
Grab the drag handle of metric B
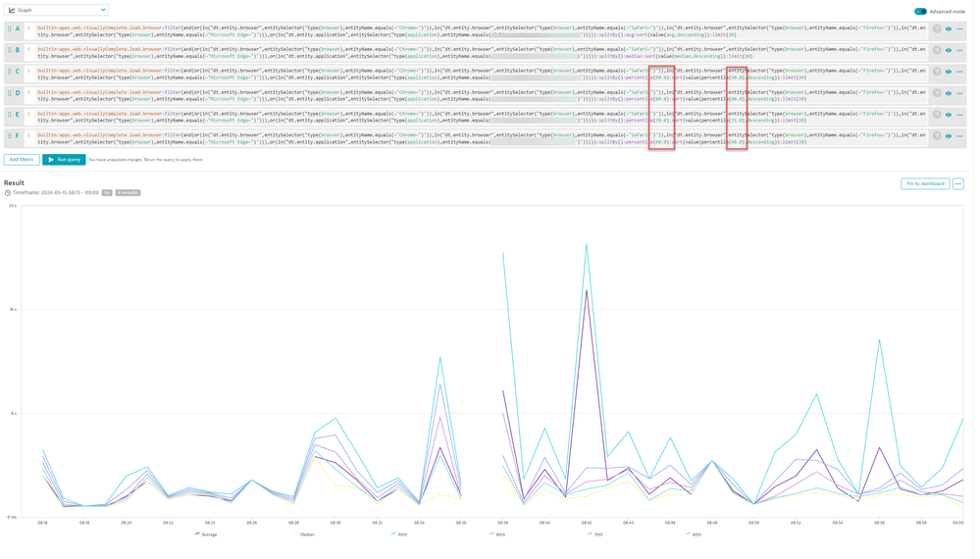tap(10, 50)
